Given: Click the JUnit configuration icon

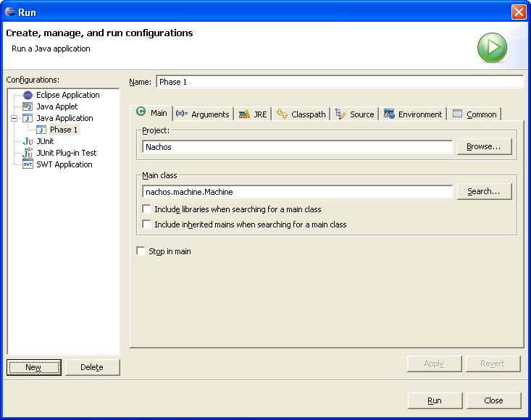Looking at the screenshot, I should click(28, 141).
